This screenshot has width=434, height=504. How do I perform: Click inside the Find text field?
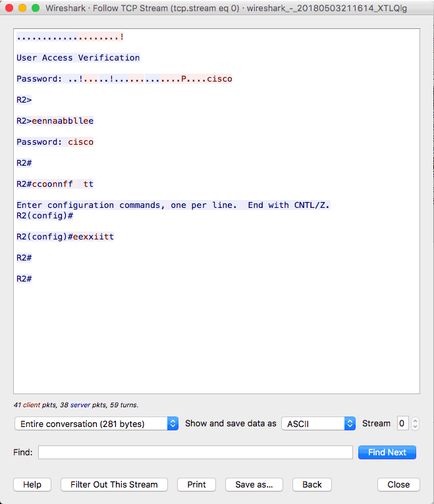(x=196, y=452)
